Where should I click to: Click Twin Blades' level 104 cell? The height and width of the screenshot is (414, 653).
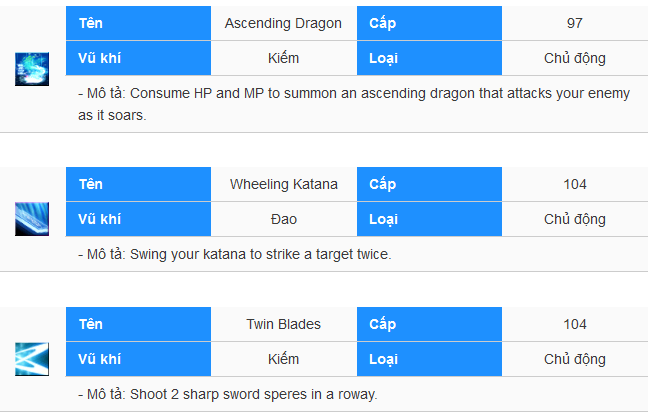tap(575, 324)
